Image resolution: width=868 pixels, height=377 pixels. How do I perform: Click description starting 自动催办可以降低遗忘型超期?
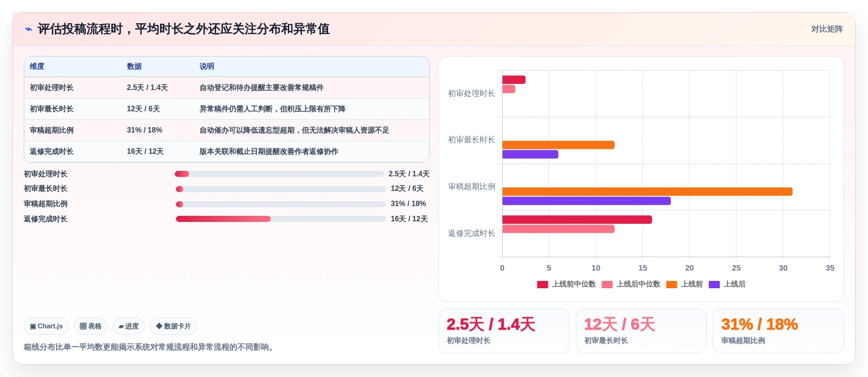295,130
